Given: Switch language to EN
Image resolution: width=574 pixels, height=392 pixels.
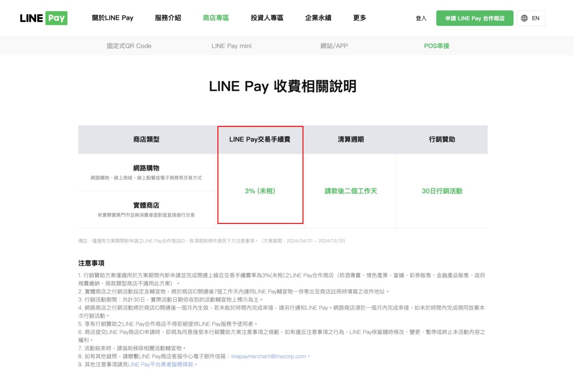Looking at the screenshot, I should pyautogui.click(x=536, y=18).
